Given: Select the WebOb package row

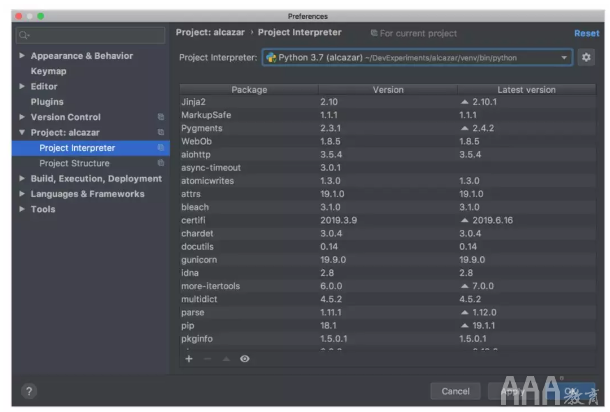Looking at the screenshot, I should [x=387, y=141].
